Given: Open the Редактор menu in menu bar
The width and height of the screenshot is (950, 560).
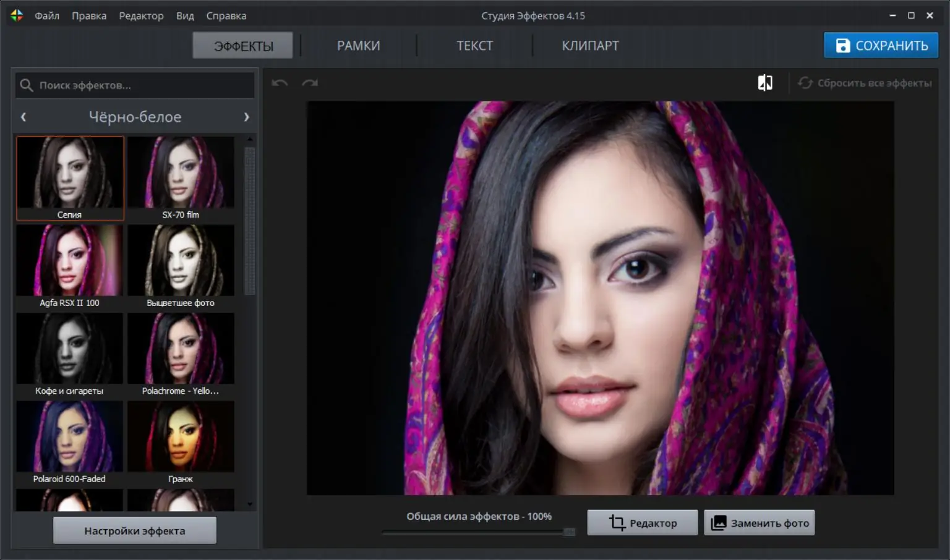Looking at the screenshot, I should tap(141, 15).
